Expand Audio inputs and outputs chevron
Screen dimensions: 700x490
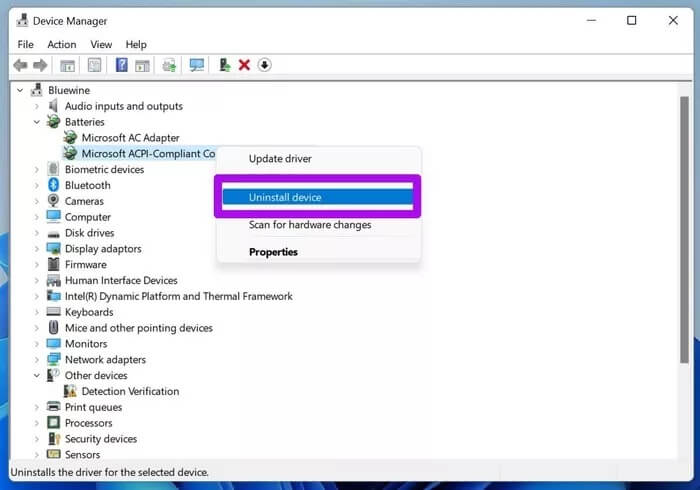coord(37,106)
